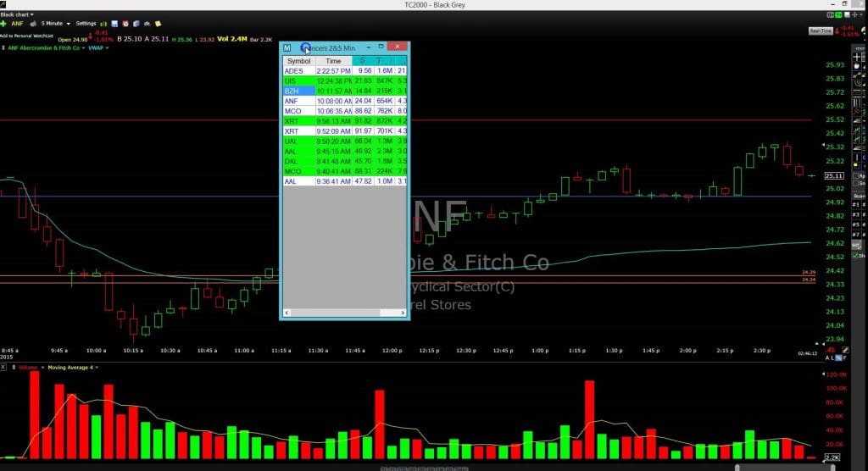
Task: Click the horizontal parallel lines tool
Action: coord(858,94)
